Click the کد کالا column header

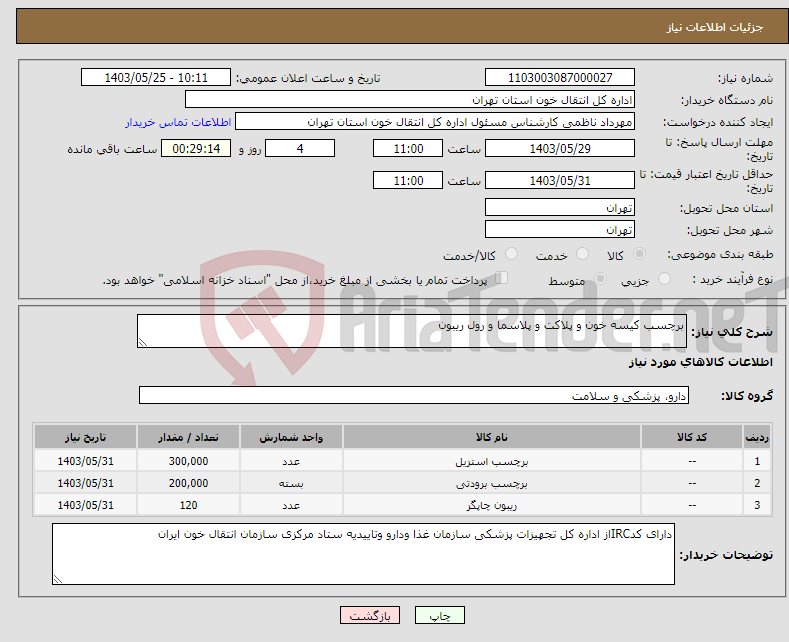coord(692,437)
